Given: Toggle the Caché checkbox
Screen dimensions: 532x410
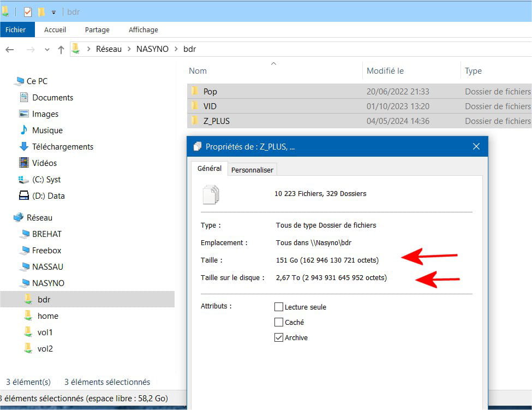Looking at the screenshot, I should (x=279, y=322).
